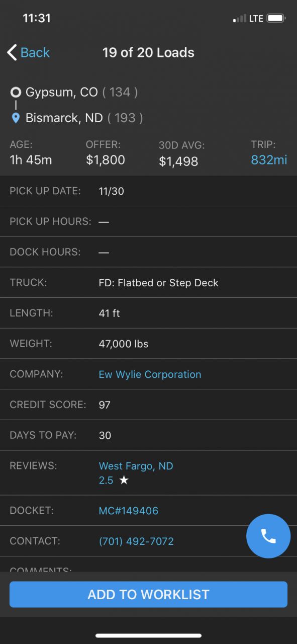Call contact number (701) 492-7072
Screen dimensions: 297x644
click(x=136, y=541)
